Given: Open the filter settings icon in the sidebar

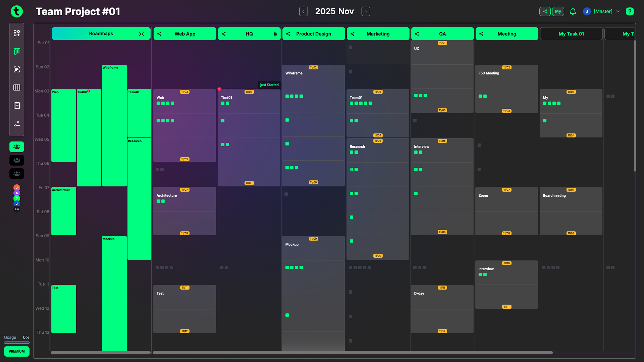Looking at the screenshot, I should (17, 124).
